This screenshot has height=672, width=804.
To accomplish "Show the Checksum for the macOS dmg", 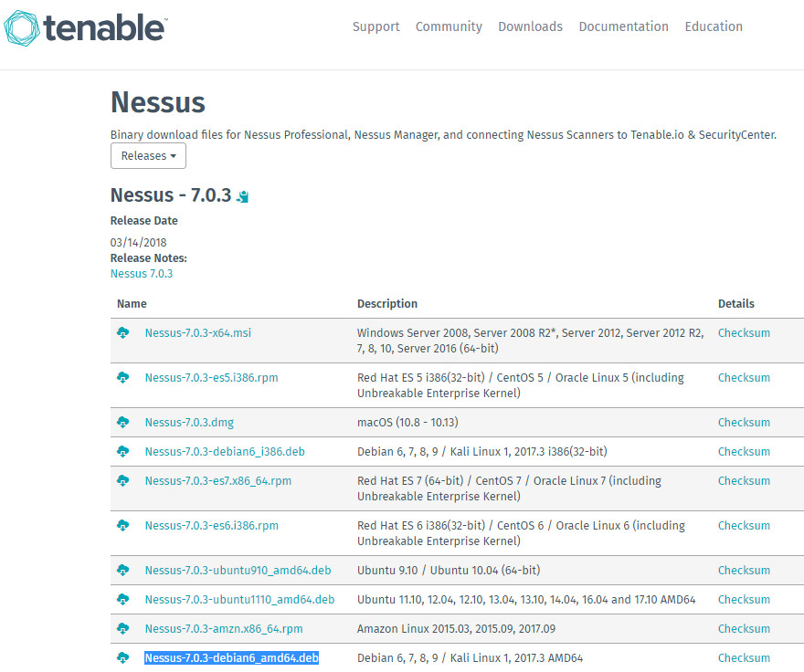I will click(x=744, y=423).
